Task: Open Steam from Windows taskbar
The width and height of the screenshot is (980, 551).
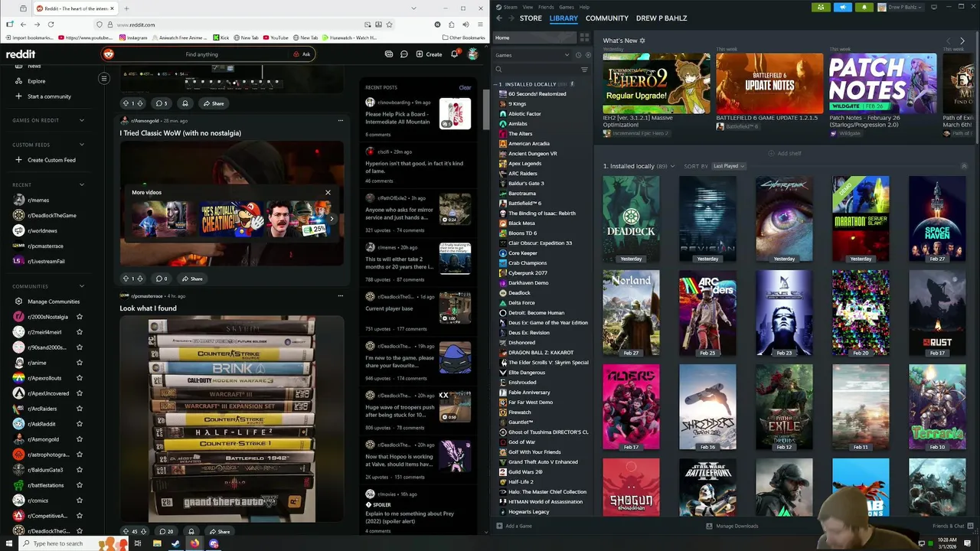Action: click(175, 543)
